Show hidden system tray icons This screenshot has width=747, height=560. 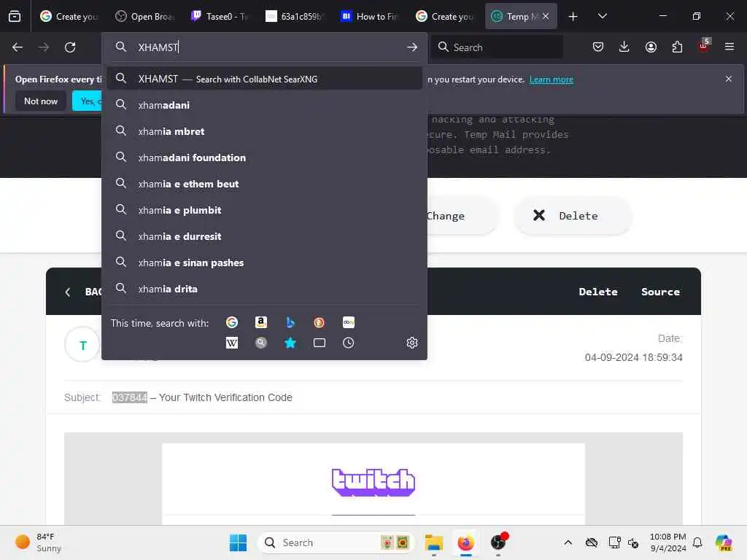(568, 542)
